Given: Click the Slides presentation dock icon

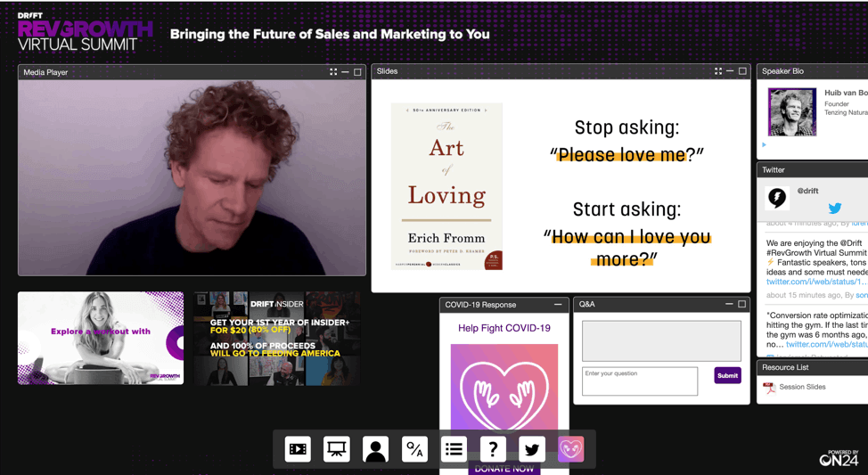Looking at the screenshot, I should pos(337,450).
